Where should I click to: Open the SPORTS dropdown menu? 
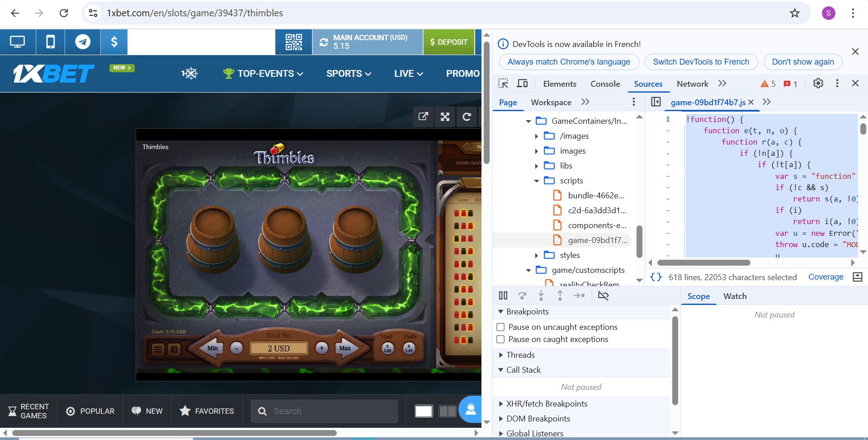tap(349, 74)
